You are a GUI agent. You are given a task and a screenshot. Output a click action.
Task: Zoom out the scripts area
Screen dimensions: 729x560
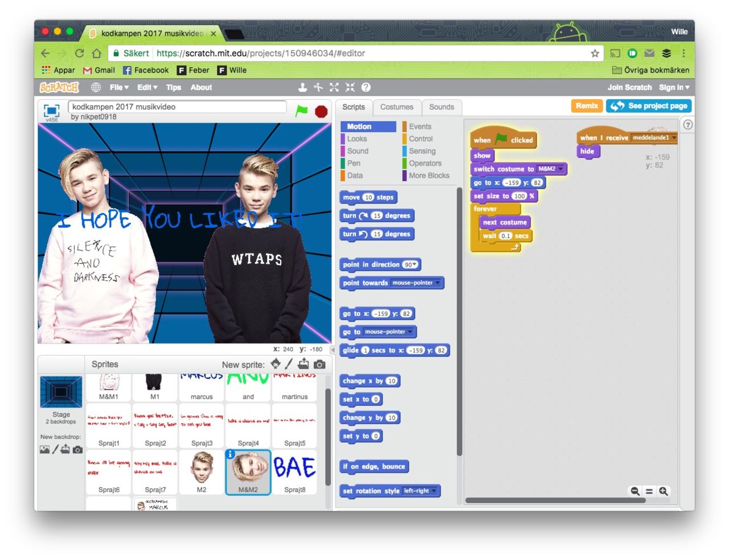tap(634, 491)
